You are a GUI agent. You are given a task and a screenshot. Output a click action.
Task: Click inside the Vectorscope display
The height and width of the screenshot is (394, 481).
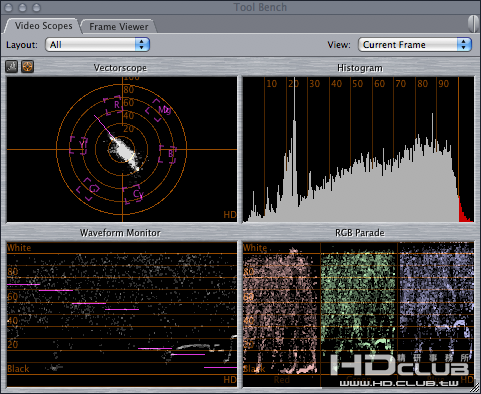coord(122,149)
